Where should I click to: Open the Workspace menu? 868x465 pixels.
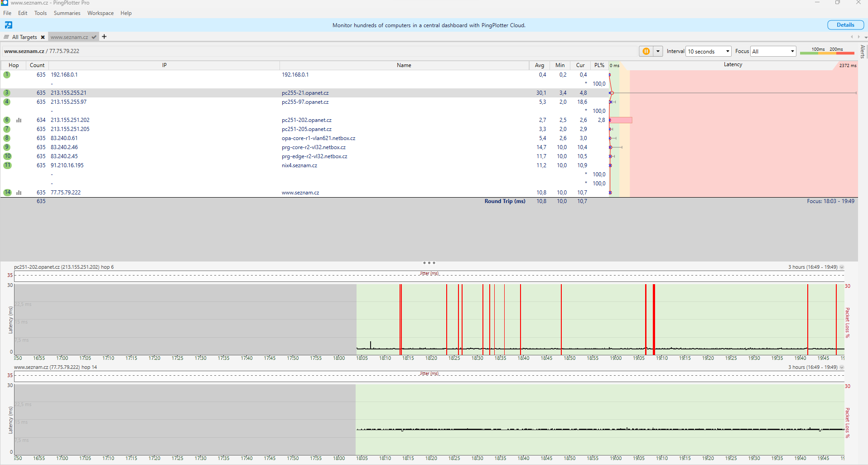pyautogui.click(x=100, y=13)
